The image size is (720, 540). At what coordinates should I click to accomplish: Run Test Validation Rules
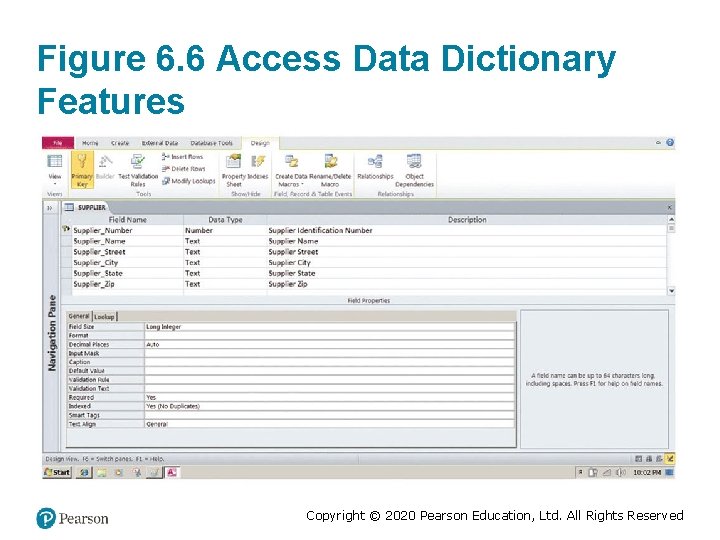point(138,170)
